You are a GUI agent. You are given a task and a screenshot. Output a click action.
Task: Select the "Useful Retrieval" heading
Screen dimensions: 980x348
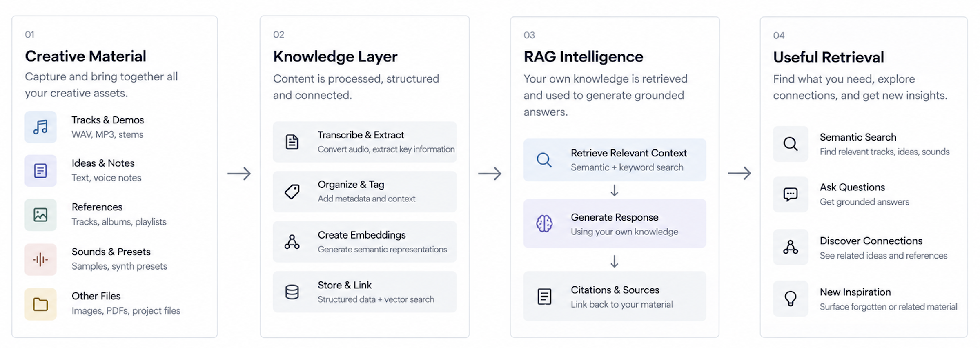tap(829, 58)
